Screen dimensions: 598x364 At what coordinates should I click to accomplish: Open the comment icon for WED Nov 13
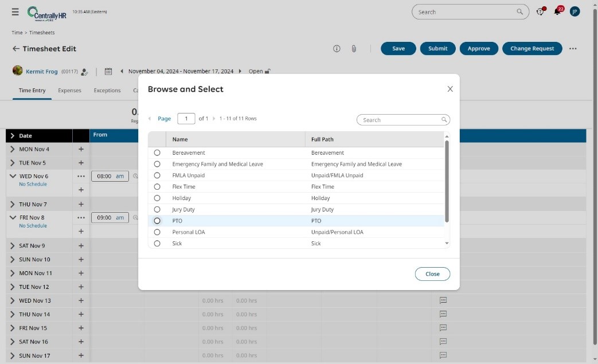[x=443, y=300]
